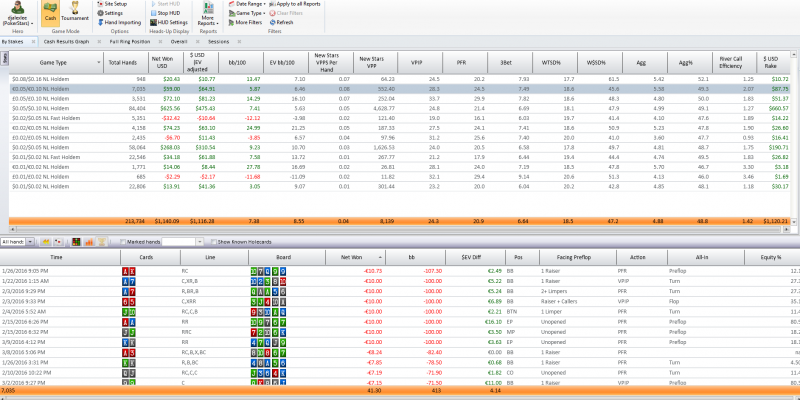Expand Game Type filter dropdown
800x400 pixels.
(x=247, y=13)
